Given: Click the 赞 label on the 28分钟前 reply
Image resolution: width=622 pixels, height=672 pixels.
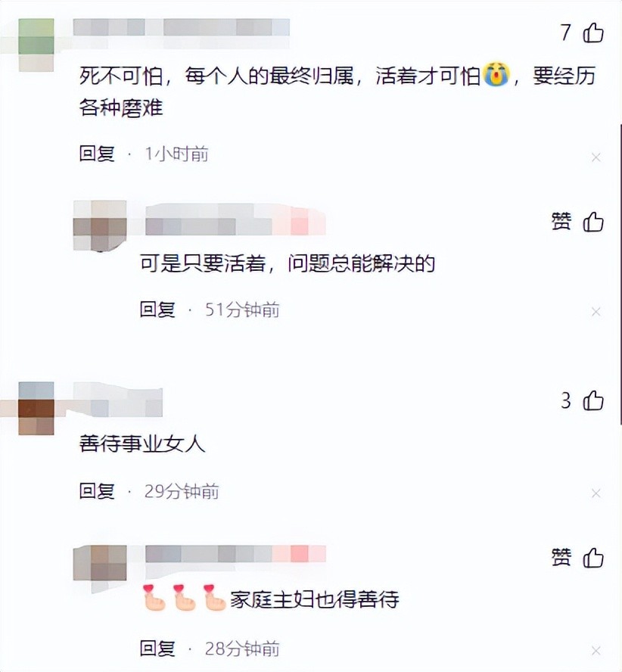Looking at the screenshot, I should pos(561,558).
